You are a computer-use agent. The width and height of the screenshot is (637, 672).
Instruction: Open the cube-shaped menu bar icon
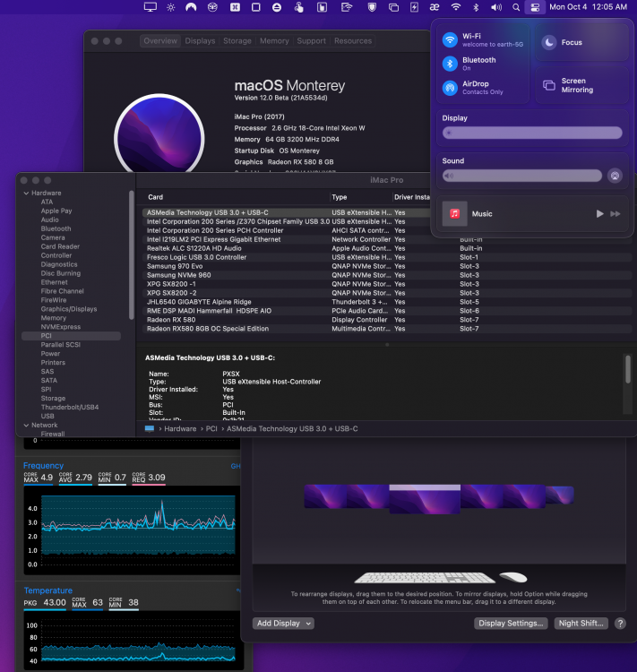tap(212, 7)
